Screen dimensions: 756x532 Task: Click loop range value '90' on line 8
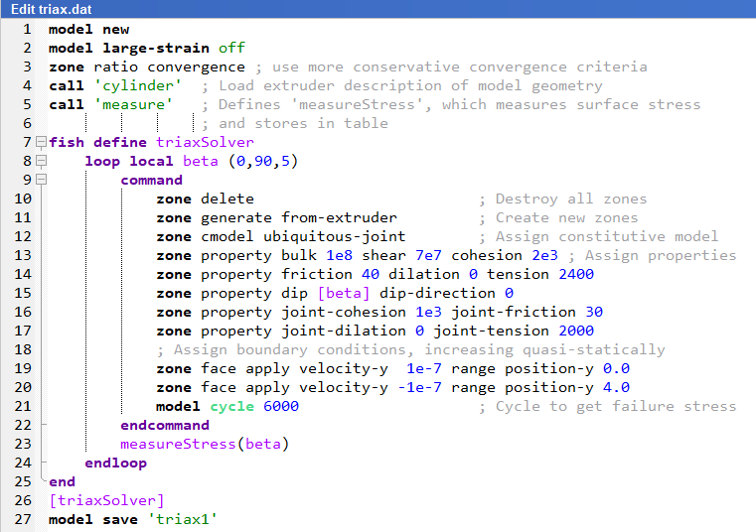pos(263,161)
